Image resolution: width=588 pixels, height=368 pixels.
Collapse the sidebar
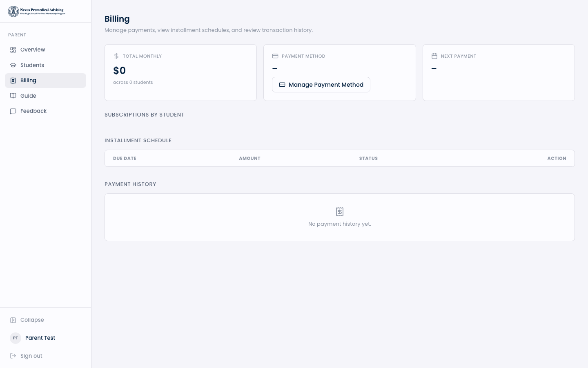coord(32,320)
